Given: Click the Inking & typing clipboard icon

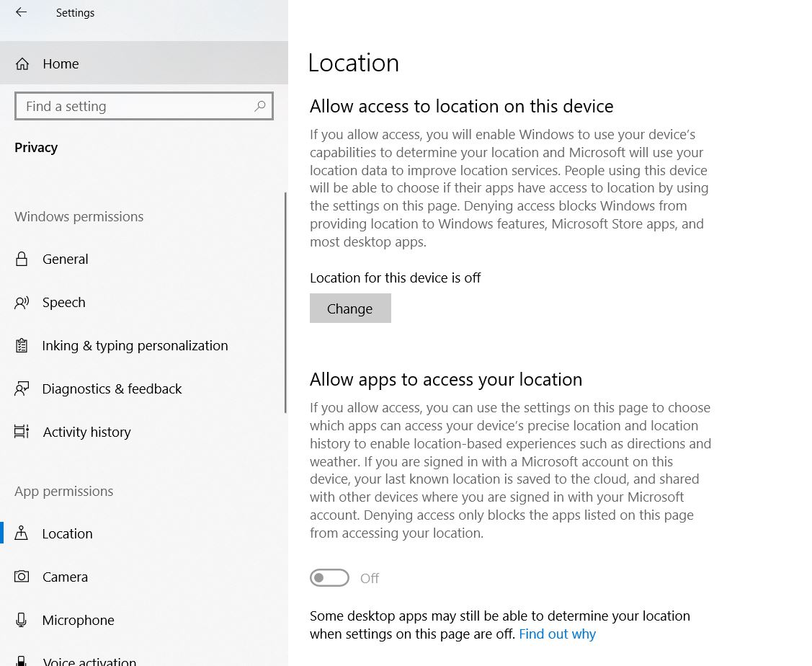Looking at the screenshot, I should [x=22, y=346].
